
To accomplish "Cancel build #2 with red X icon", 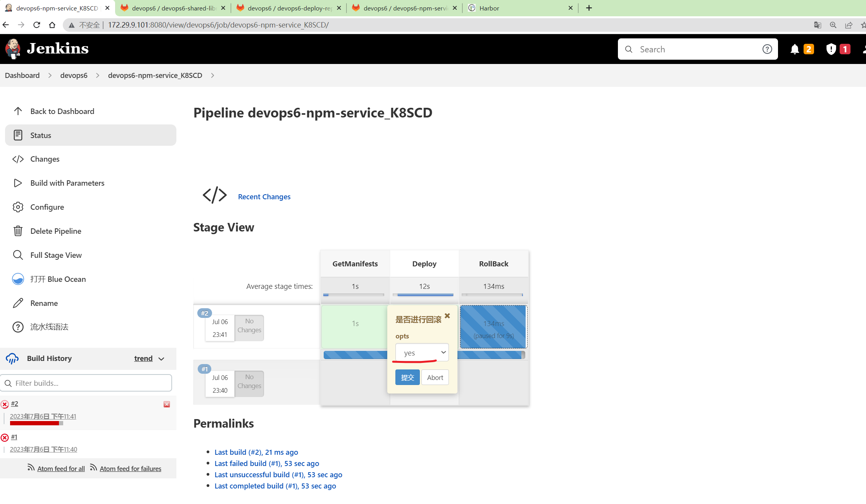I will [167, 404].
